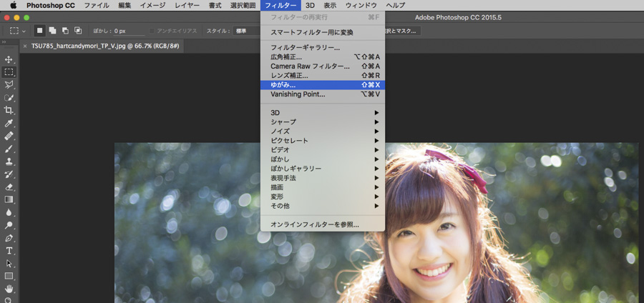The height and width of the screenshot is (303, 644).
Task: Select the History Brush tool
Action: point(9,174)
